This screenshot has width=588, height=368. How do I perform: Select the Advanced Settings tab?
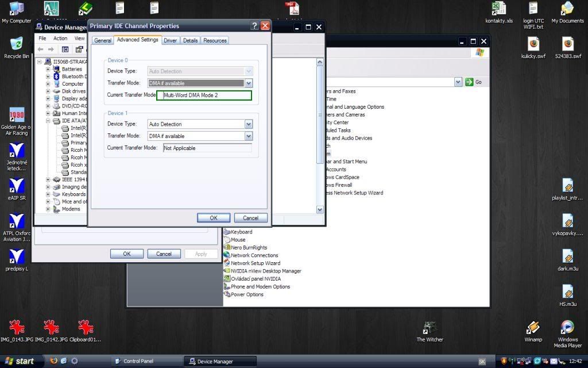pyautogui.click(x=137, y=40)
